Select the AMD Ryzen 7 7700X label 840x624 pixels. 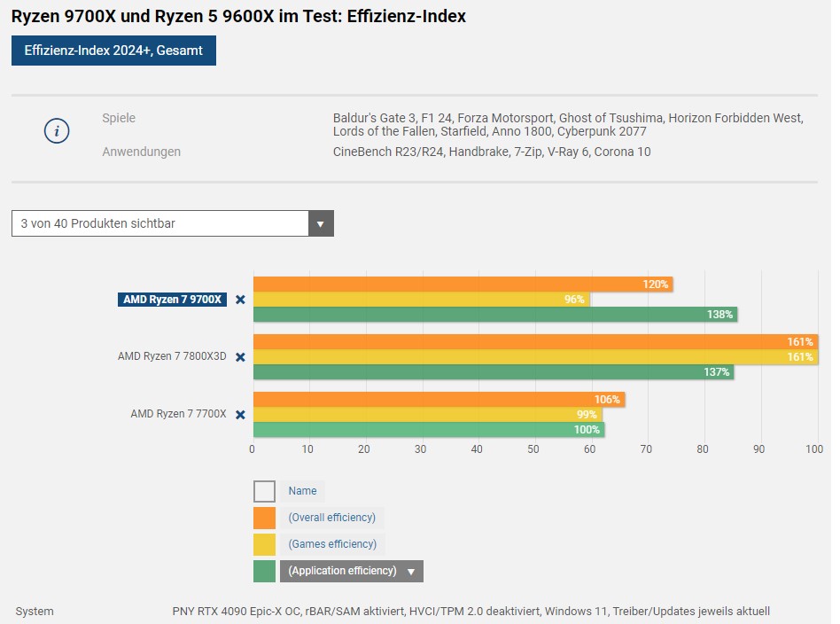point(178,414)
